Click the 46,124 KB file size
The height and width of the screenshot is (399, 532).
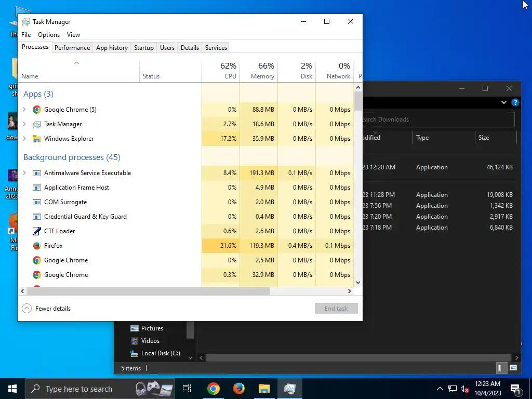[x=499, y=167]
